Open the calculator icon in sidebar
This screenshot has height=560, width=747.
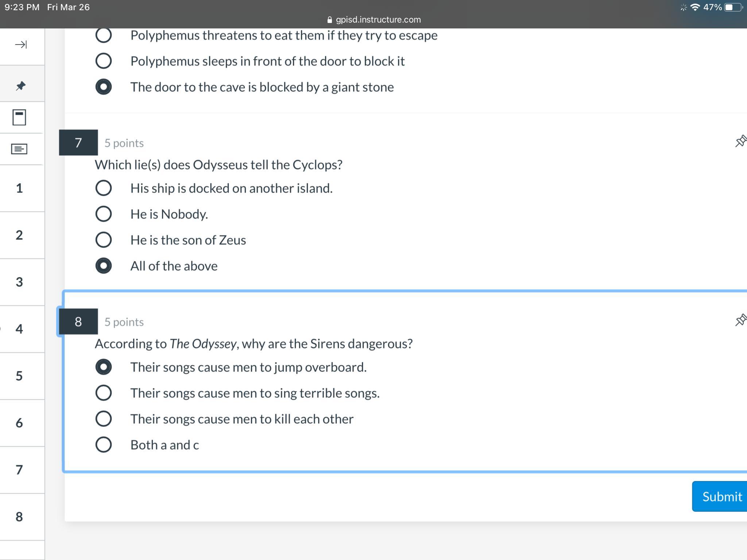click(19, 117)
